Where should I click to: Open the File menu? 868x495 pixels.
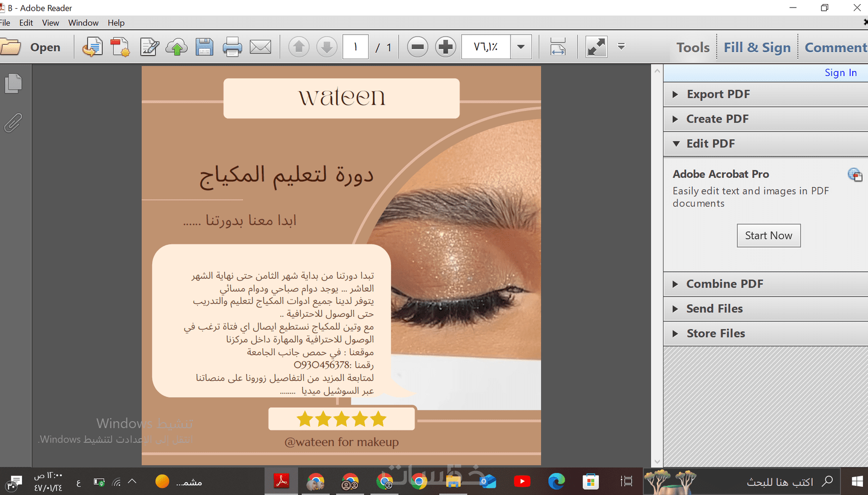point(5,23)
